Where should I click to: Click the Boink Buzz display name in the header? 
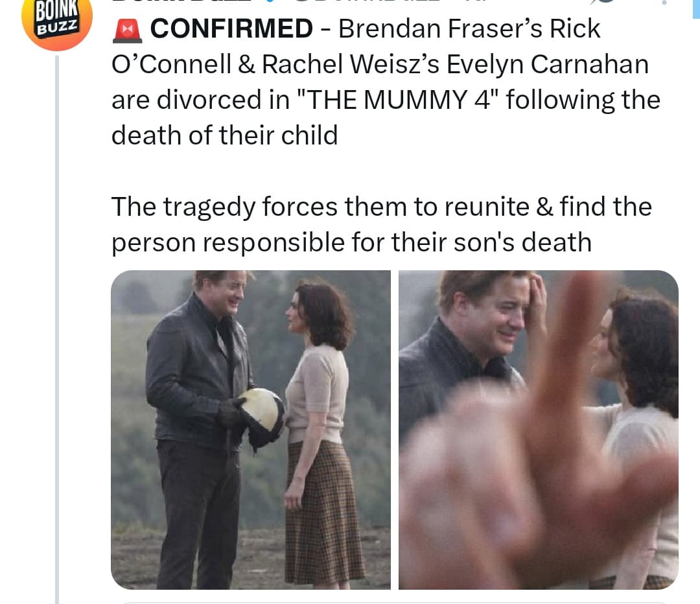click(181, 1)
